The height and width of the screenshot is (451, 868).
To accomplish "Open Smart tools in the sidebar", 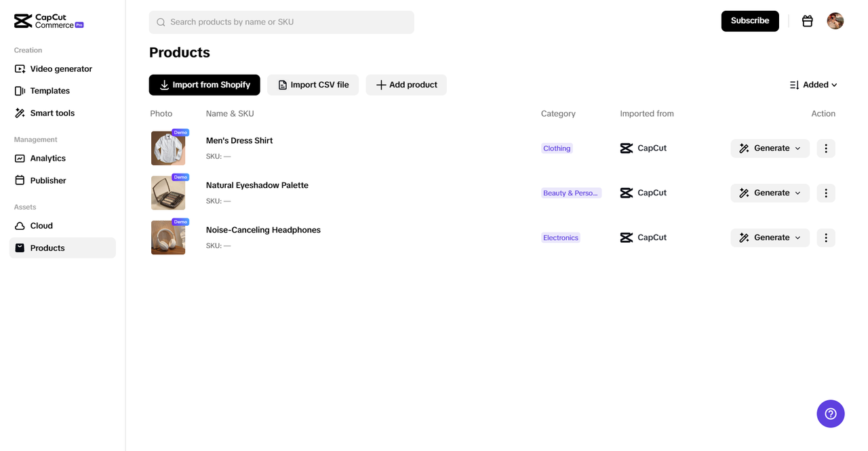I will [x=52, y=113].
